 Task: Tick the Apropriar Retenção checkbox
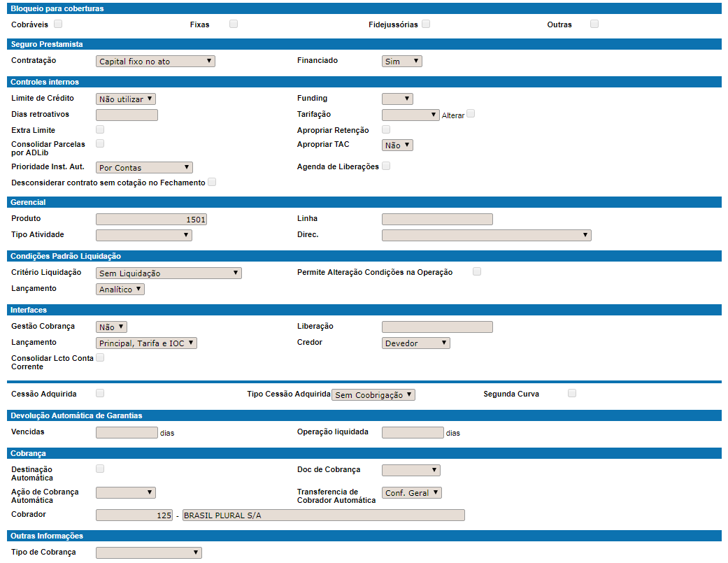(x=386, y=129)
